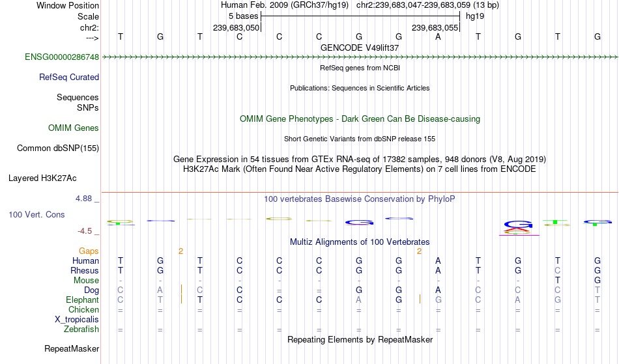Click the Rhesus species row label
This screenshot has height=364, width=619.
85,270
